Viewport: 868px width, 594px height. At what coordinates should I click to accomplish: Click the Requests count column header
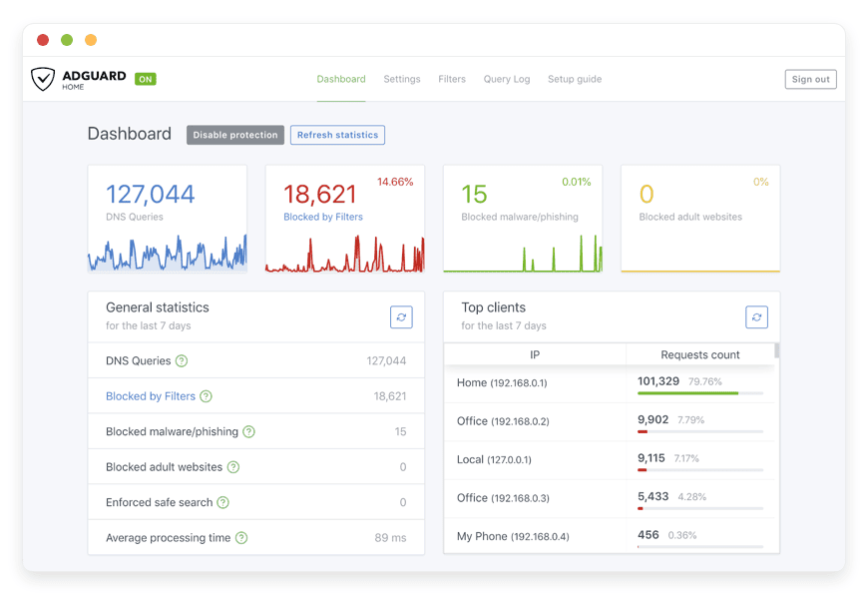[700, 354]
